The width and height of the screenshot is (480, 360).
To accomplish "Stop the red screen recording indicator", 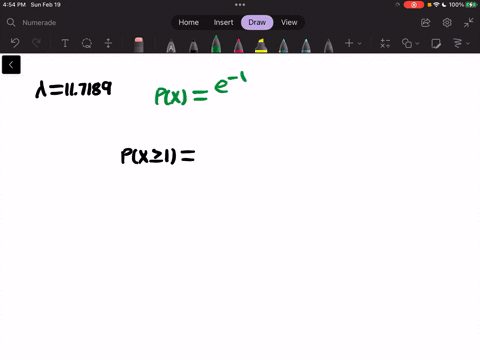I will [x=414, y=5].
